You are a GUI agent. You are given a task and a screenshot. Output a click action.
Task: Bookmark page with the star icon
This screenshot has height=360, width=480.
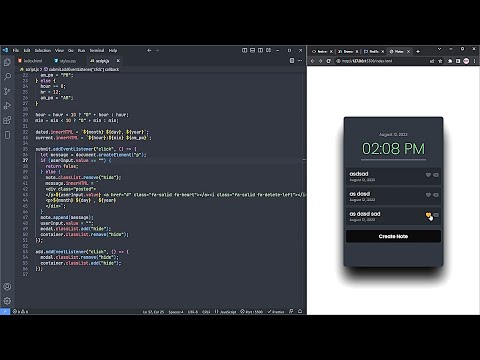click(440, 61)
